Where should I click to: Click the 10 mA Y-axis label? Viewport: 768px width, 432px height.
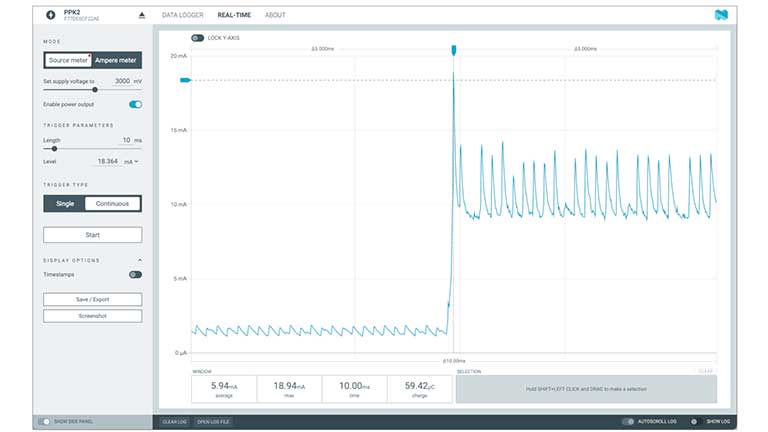[x=179, y=204]
